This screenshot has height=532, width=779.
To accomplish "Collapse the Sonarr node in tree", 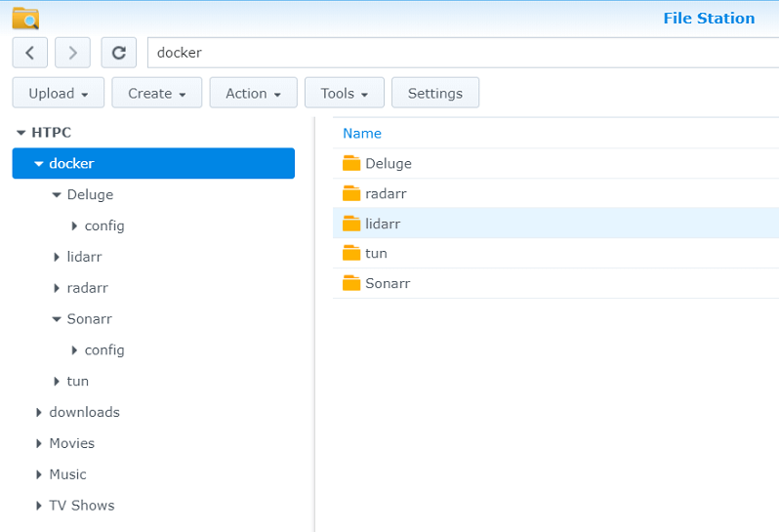I will pos(57,319).
